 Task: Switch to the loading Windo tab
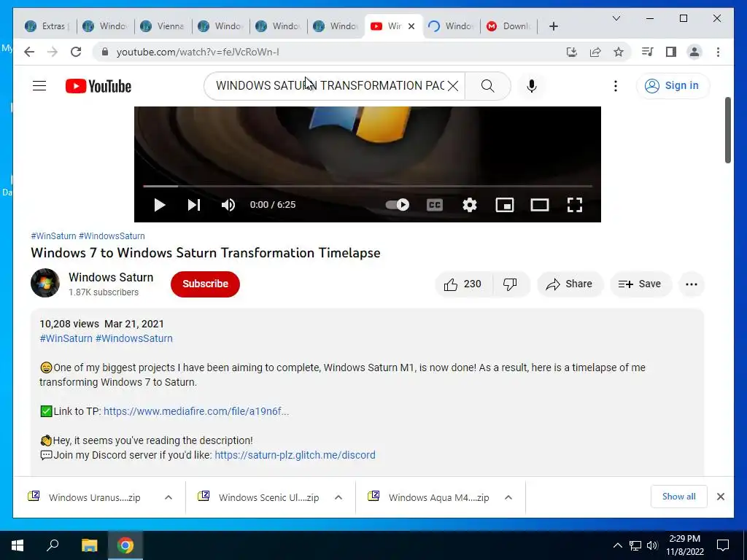(451, 26)
